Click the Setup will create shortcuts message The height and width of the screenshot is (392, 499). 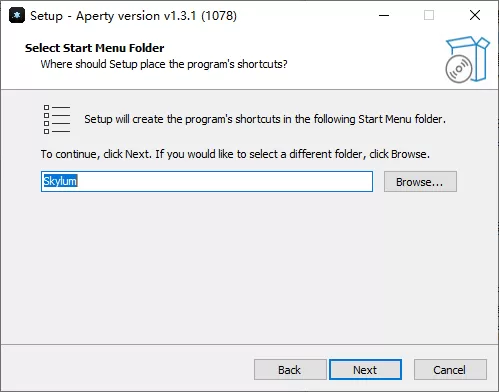(x=265, y=119)
